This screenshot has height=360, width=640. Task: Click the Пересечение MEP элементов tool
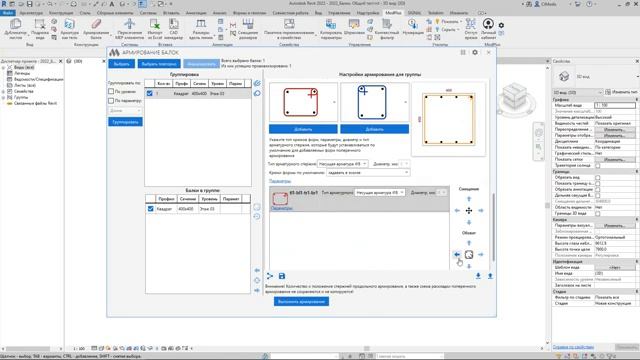pyautogui.click(x=129, y=29)
